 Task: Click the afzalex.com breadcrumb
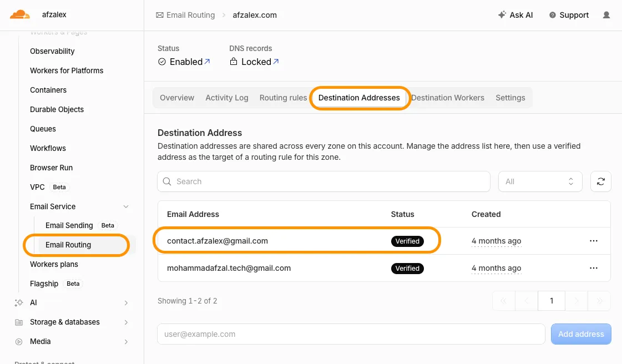(255, 15)
